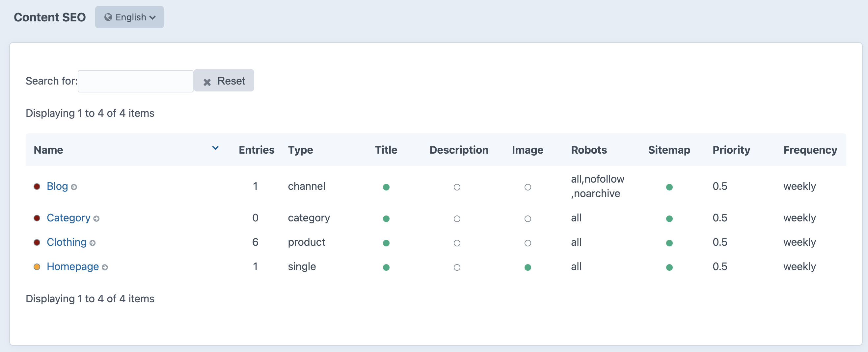Click the arrow icon next to Category
Screen dimensions: 868x352
click(97, 219)
